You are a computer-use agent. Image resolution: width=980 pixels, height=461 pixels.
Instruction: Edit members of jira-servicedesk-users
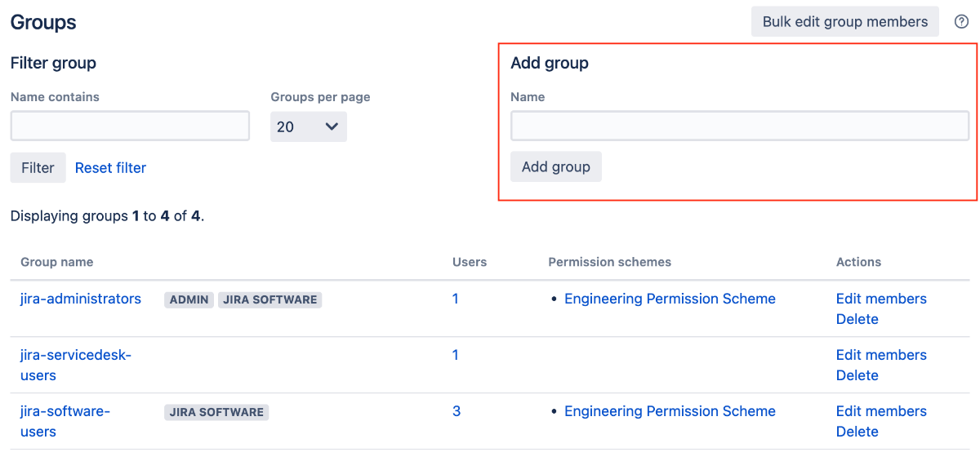click(881, 355)
